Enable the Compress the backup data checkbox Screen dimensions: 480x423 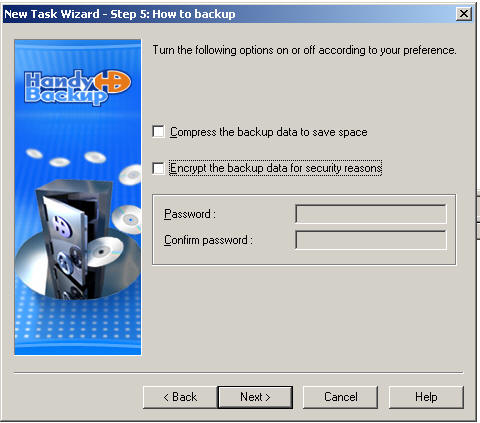tap(158, 132)
